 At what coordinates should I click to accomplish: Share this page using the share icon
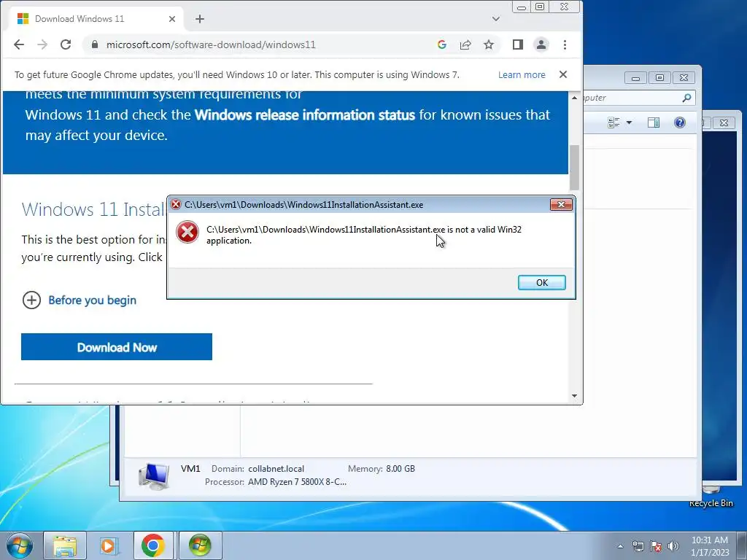465,44
